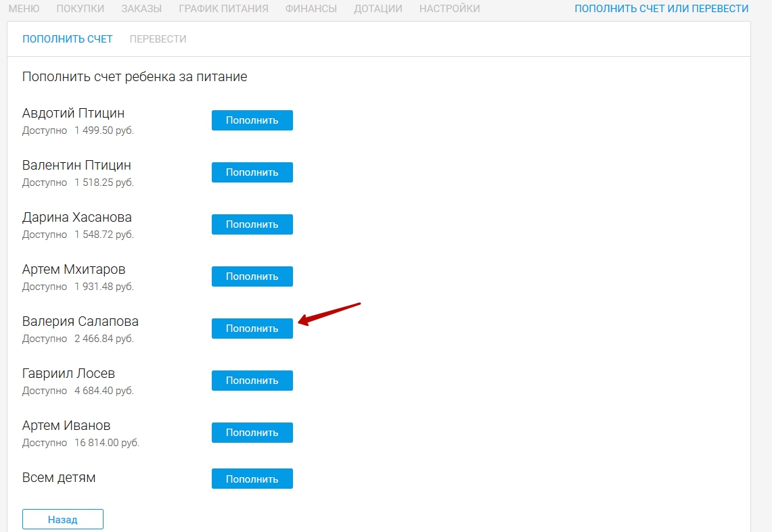Click Пополнить next to Артем Иванов
The width and height of the screenshot is (772, 532).
tap(252, 433)
